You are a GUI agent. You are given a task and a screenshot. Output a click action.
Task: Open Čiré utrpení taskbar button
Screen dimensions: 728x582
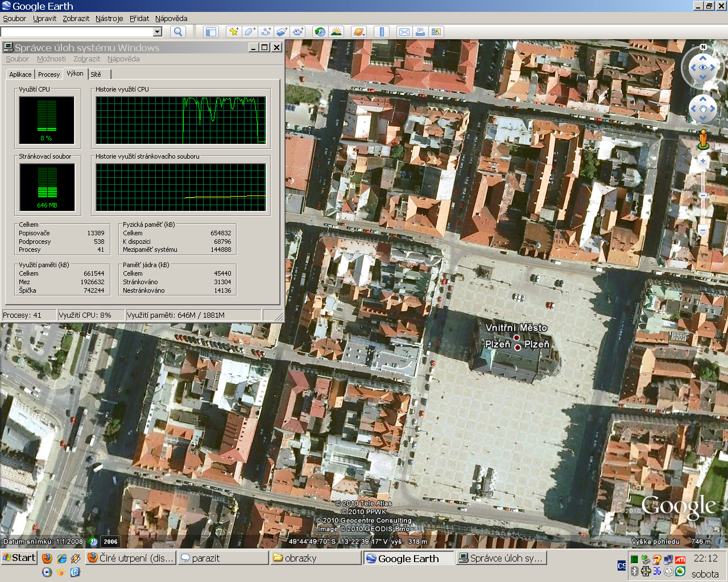pos(131,558)
